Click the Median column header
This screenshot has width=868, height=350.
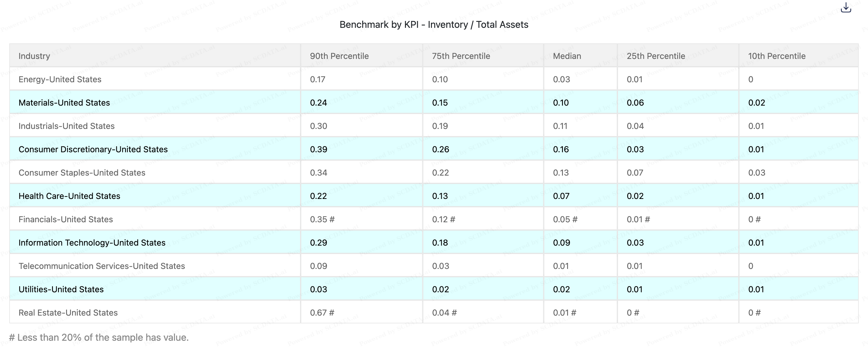[x=567, y=56]
